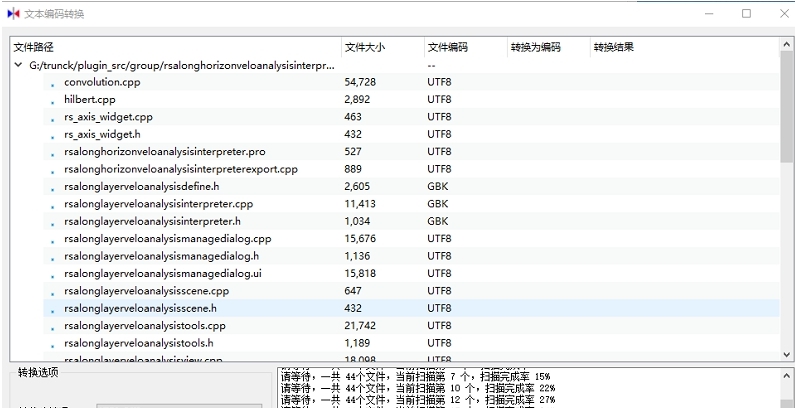Click the file list scrollbar's up arrow
The height and width of the screenshot is (408, 795).
787,44
